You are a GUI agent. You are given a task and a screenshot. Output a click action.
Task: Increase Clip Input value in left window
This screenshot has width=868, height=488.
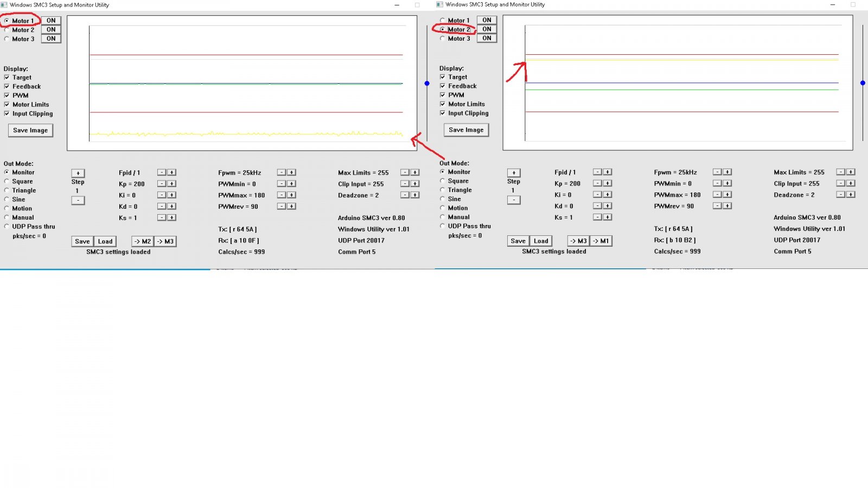click(x=415, y=184)
